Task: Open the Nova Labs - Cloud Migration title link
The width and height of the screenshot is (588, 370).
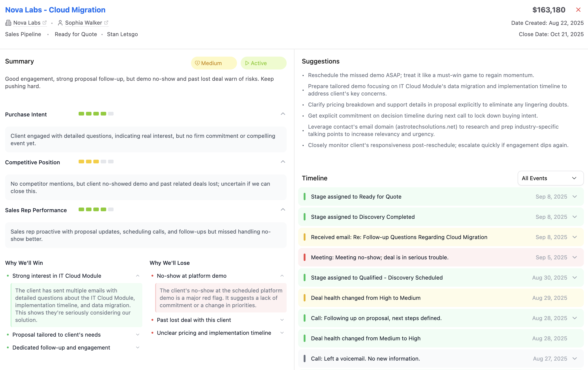Action: 55,10
